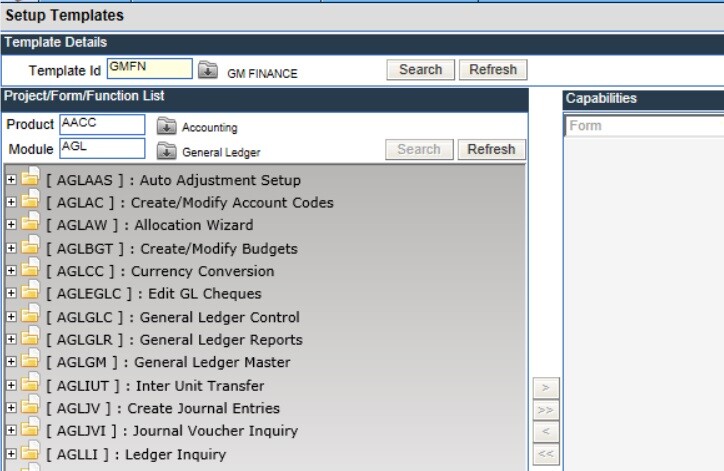Click the AGLGM General Ledger Master folder icon

[30, 362]
